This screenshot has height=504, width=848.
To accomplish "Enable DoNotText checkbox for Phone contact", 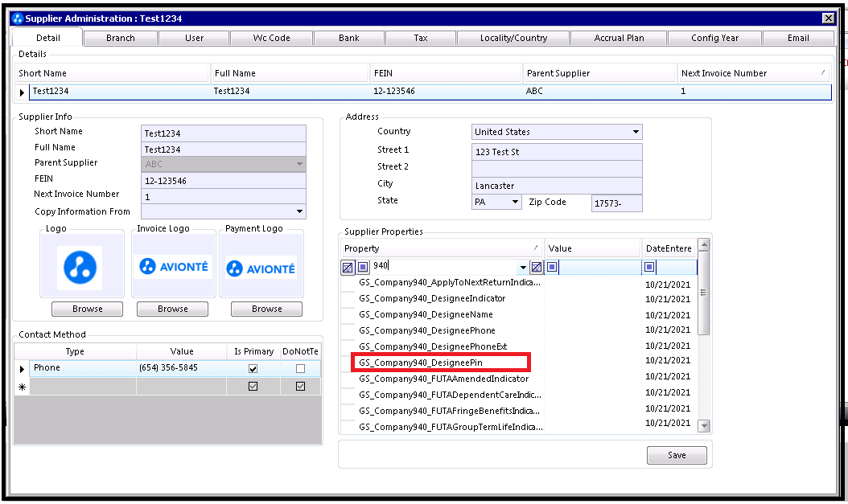I will coord(300,368).
